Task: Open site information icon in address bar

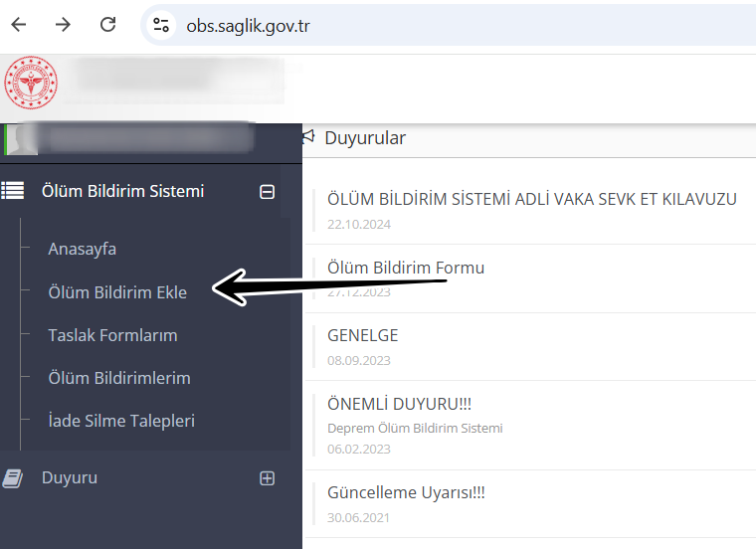Action: click(161, 25)
